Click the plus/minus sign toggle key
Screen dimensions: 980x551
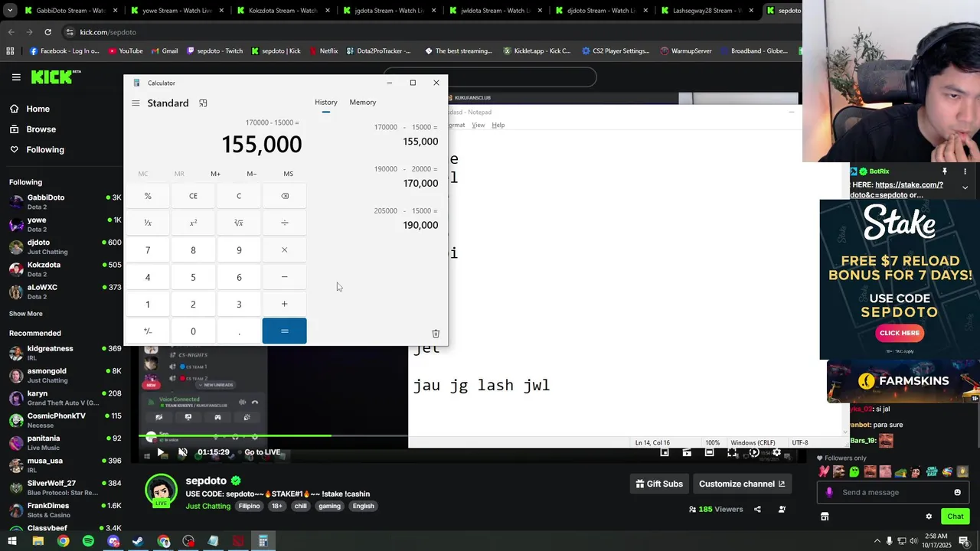point(148,331)
